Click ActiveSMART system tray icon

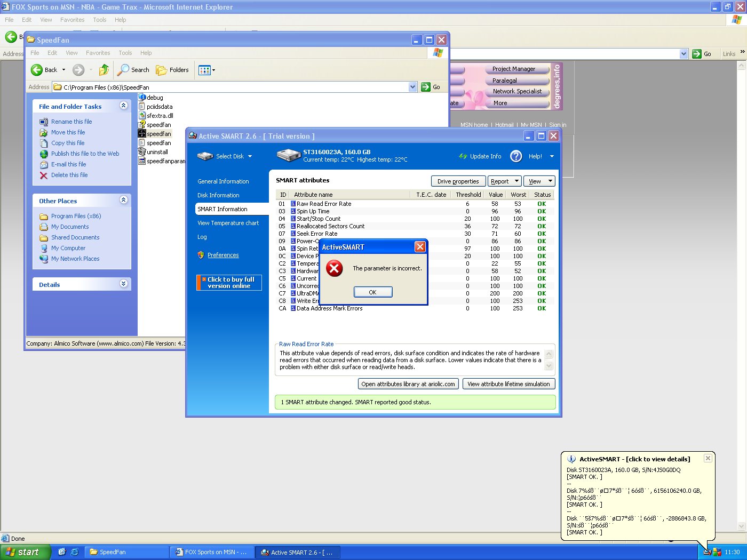(707, 552)
